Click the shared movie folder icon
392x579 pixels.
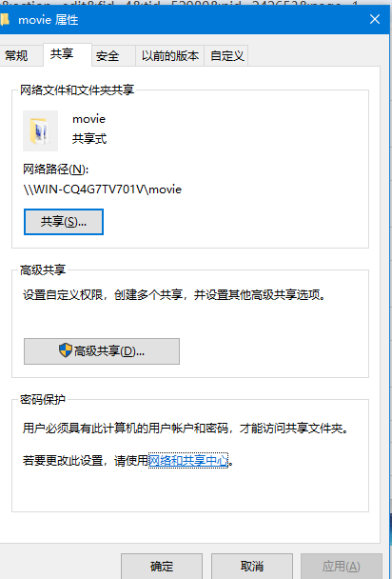coord(40,130)
